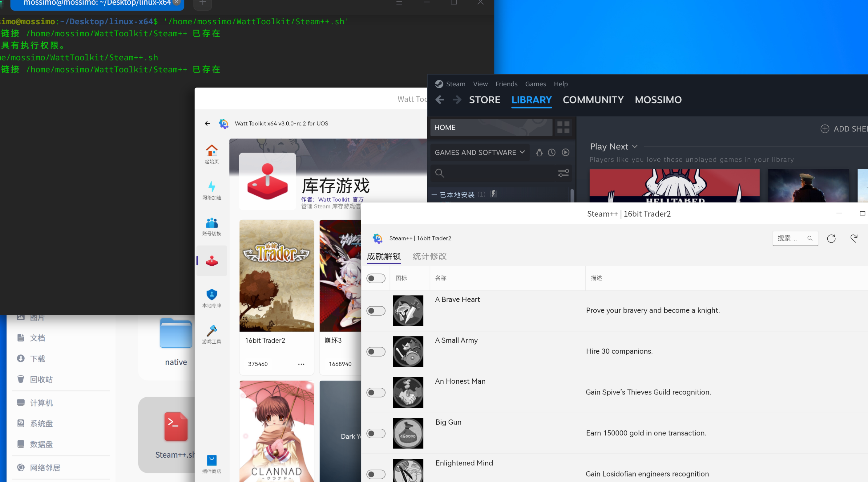
Task: Click the filter icon beside the Steam library search
Action: [563, 173]
